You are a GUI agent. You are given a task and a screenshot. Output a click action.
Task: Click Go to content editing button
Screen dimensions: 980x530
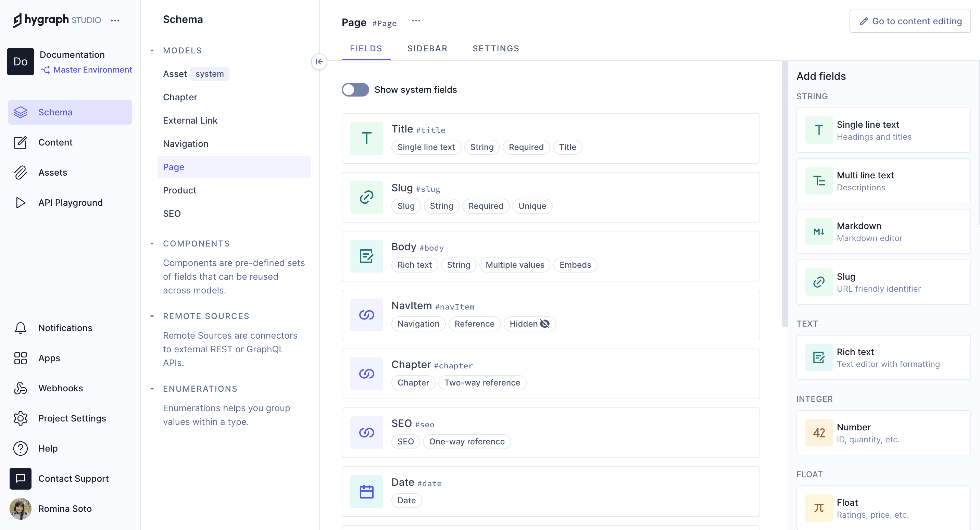click(x=910, y=21)
